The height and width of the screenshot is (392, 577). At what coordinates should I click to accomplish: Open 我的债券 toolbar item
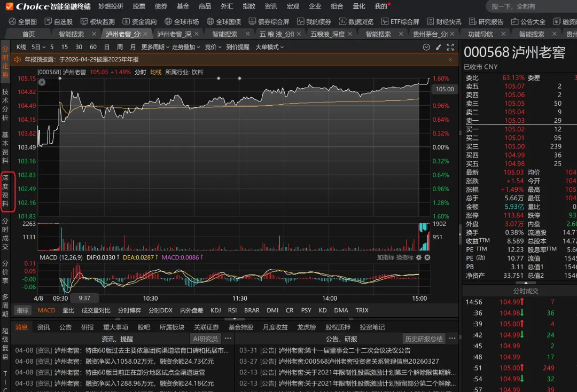point(314,22)
